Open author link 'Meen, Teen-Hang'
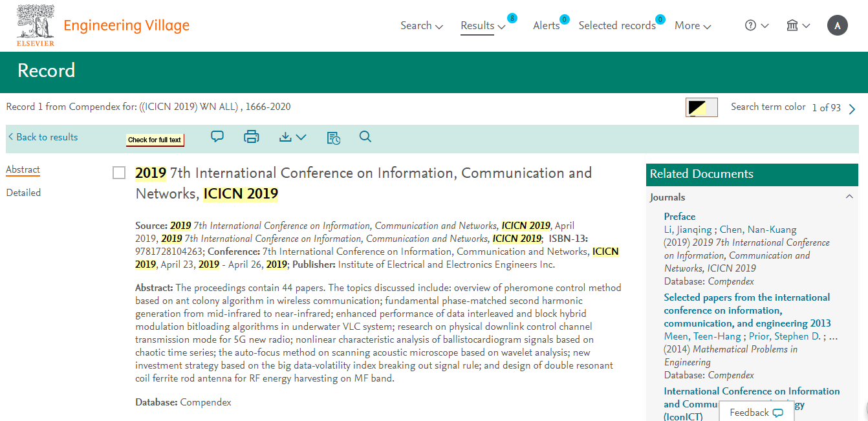868x421 pixels. [703, 336]
